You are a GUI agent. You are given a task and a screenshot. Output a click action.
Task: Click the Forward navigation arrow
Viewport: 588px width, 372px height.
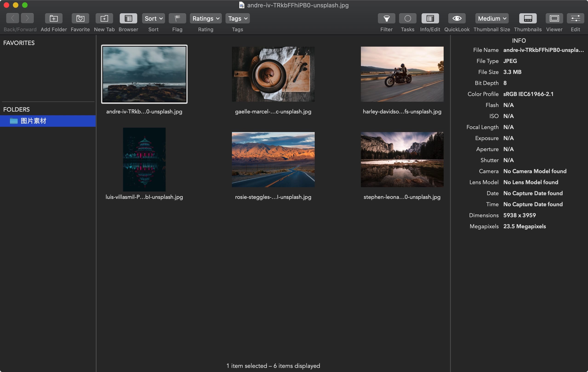point(27,19)
